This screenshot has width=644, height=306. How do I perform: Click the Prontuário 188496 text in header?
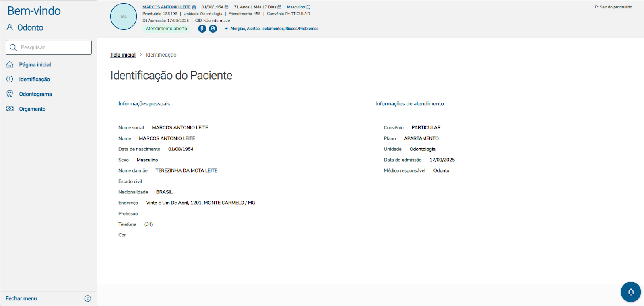pos(160,14)
